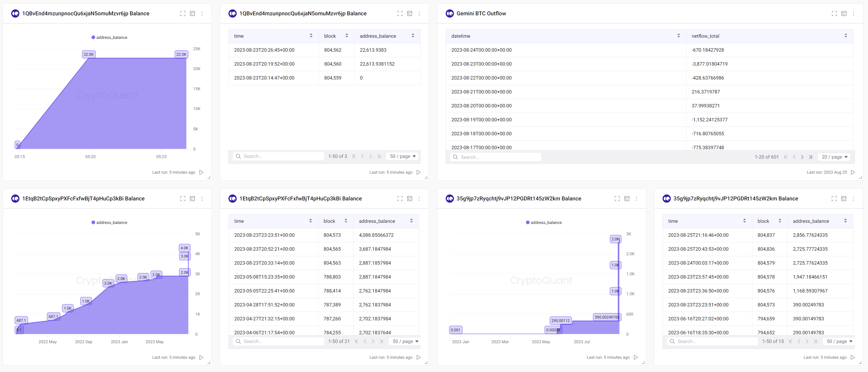The width and height of the screenshot is (868, 372).
Task: Open query editor icon on 1QBvEnd4 Balance chart panel
Action: (x=192, y=13)
